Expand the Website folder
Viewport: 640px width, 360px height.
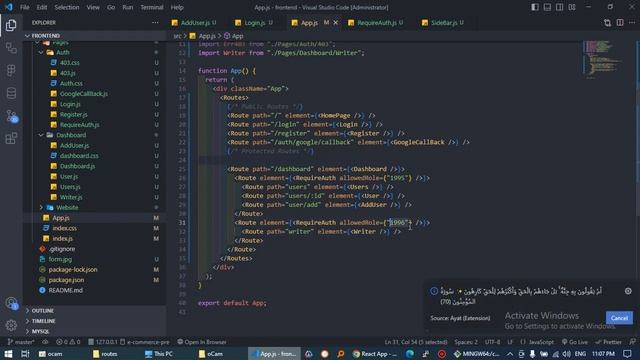95,208
